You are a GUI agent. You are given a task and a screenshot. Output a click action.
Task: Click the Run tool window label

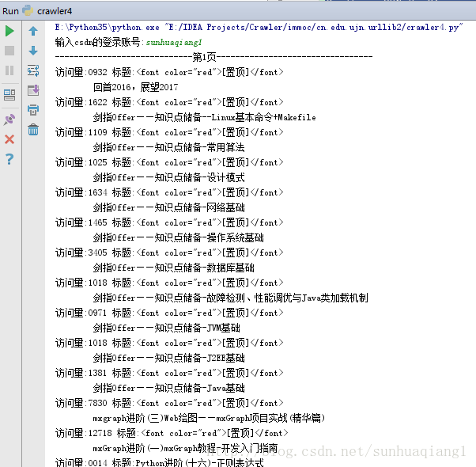tap(10, 11)
